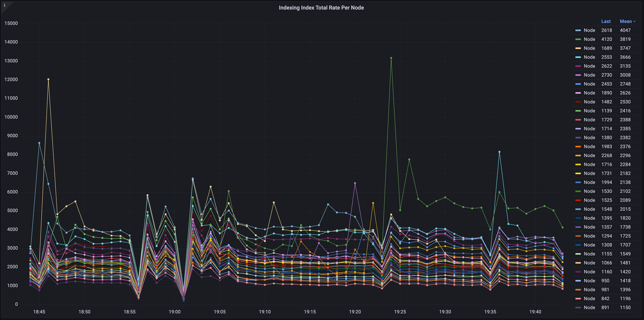
Task: Toggle visibility of Node series with mean 4047
Action: coord(589,30)
